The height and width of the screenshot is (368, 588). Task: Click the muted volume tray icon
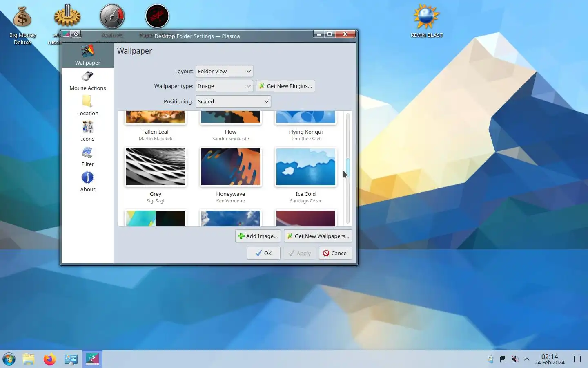pyautogui.click(x=515, y=359)
